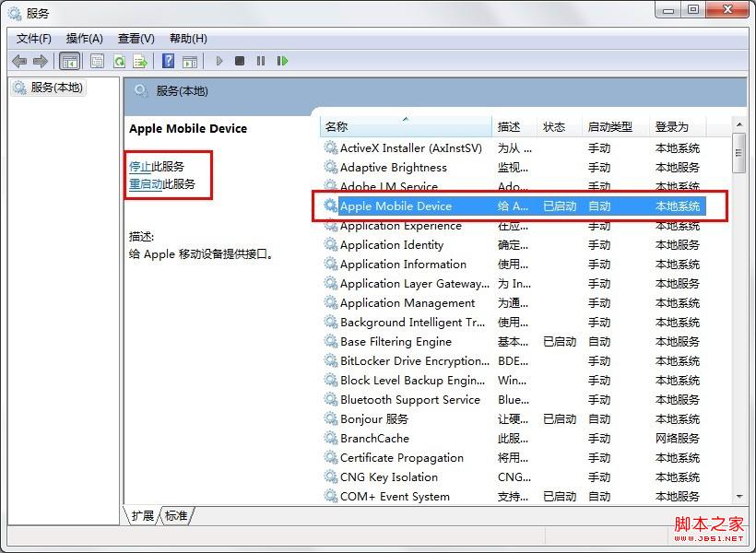Select the Application Identity service
This screenshot has height=553, width=756.
tap(513, 244)
